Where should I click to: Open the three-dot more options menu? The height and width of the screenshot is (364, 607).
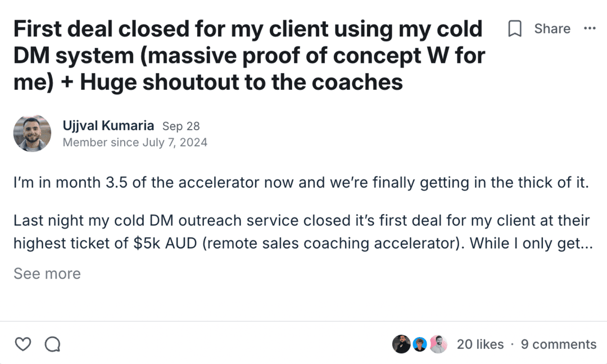pos(590,29)
